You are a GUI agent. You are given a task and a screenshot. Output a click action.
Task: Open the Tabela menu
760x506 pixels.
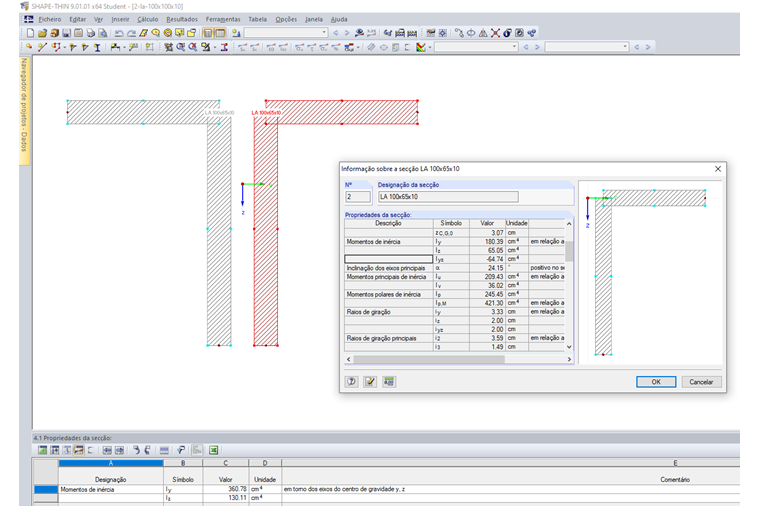[257, 19]
